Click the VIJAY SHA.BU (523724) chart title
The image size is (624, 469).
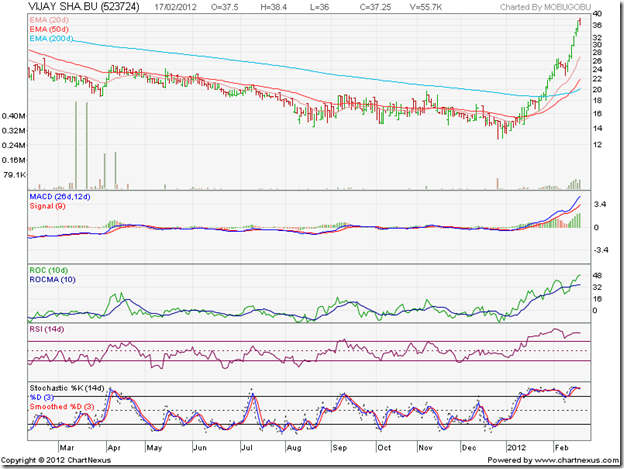coord(68,7)
